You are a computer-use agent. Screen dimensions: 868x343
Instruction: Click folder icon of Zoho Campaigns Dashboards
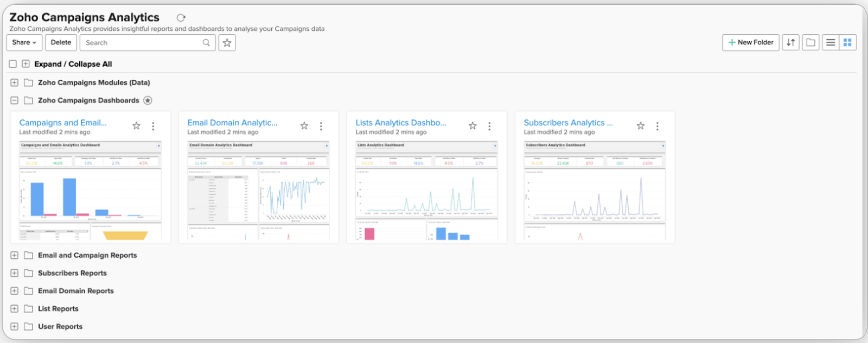(x=28, y=100)
